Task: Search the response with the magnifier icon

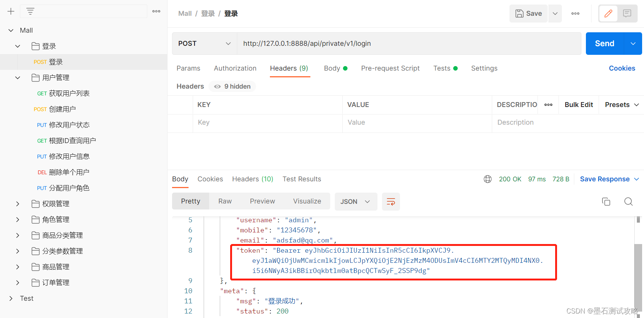Action: [x=628, y=202]
